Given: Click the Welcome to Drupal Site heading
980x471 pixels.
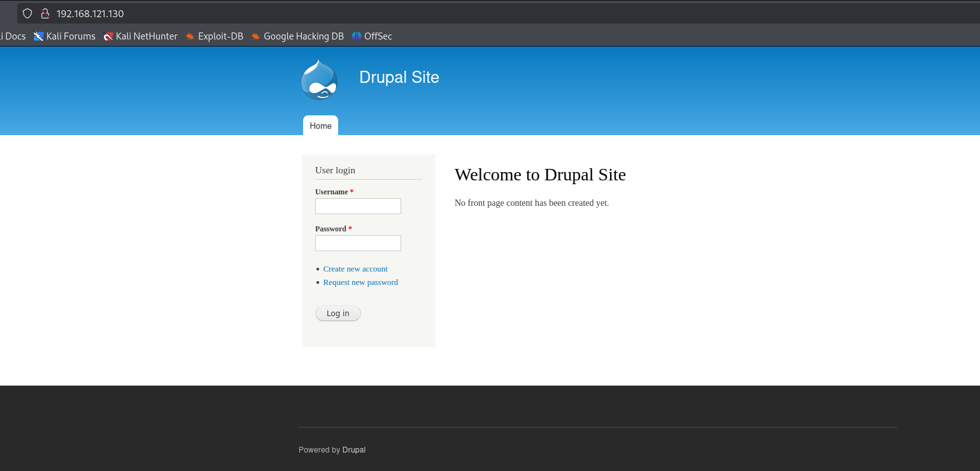Looking at the screenshot, I should (540, 175).
